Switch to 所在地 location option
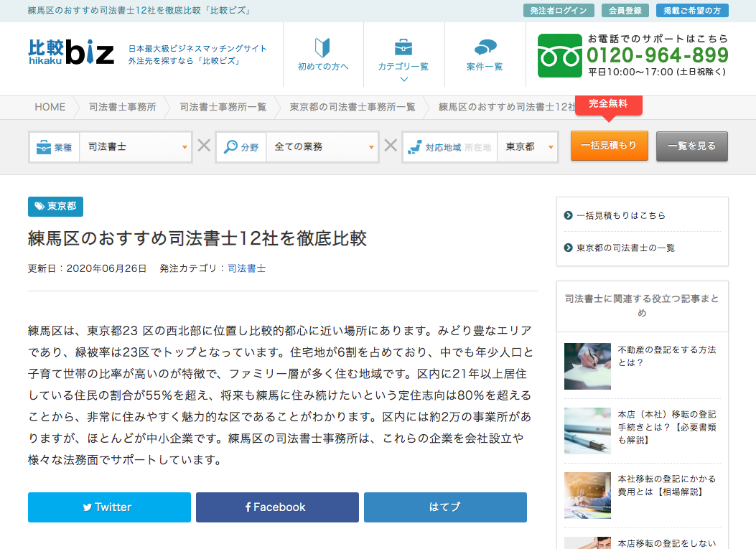This screenshot has height=549, width=756. 478,148
